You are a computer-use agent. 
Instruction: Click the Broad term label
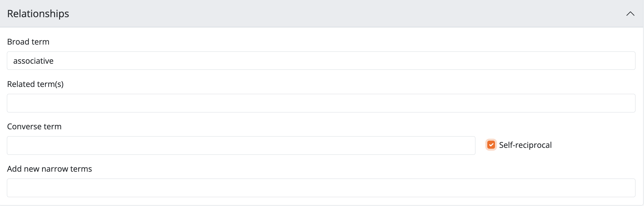click(x=28, y=42)
